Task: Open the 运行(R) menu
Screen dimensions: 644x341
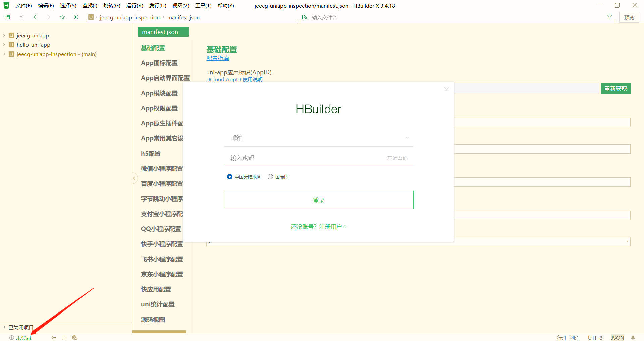Action: coord(135,6)
